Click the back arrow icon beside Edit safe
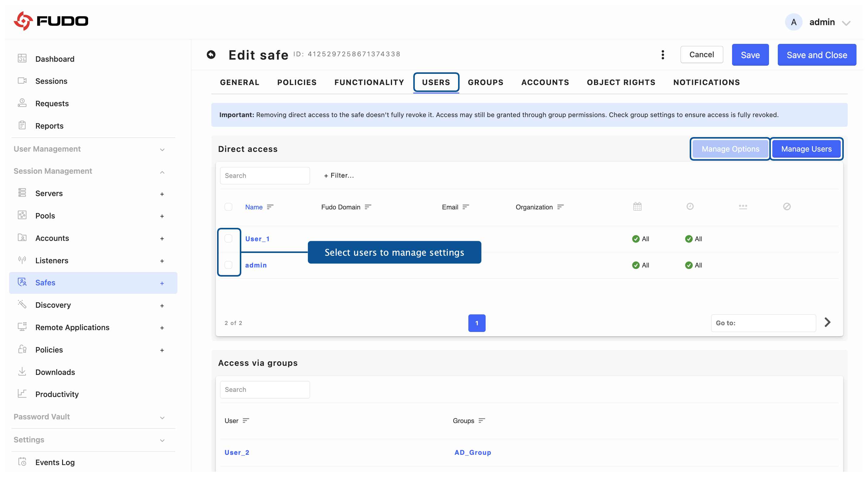This screenshot has width=868, height=479. pos(211,54)
